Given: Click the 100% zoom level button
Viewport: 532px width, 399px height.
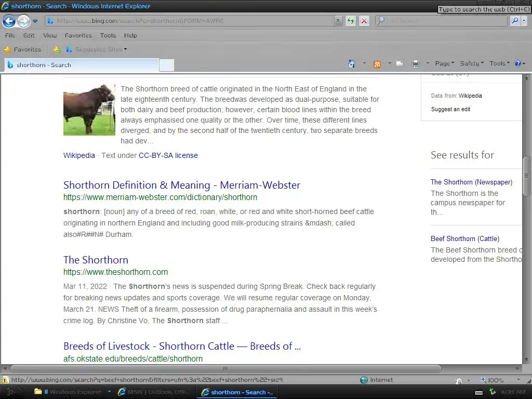Looking at the screenshot, I should pos(492,380).
